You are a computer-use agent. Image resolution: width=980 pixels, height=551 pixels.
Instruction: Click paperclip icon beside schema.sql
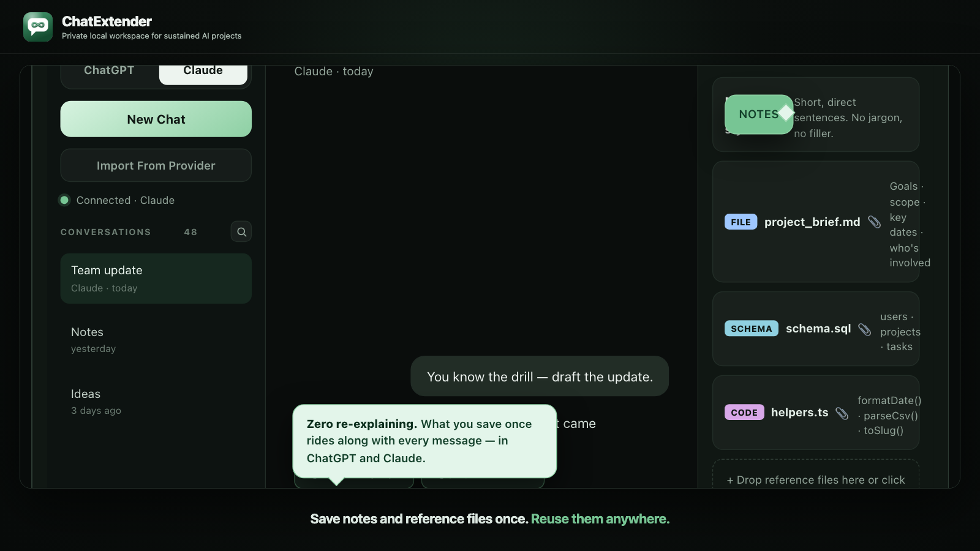pyautogui.click(x=865, y=329)
